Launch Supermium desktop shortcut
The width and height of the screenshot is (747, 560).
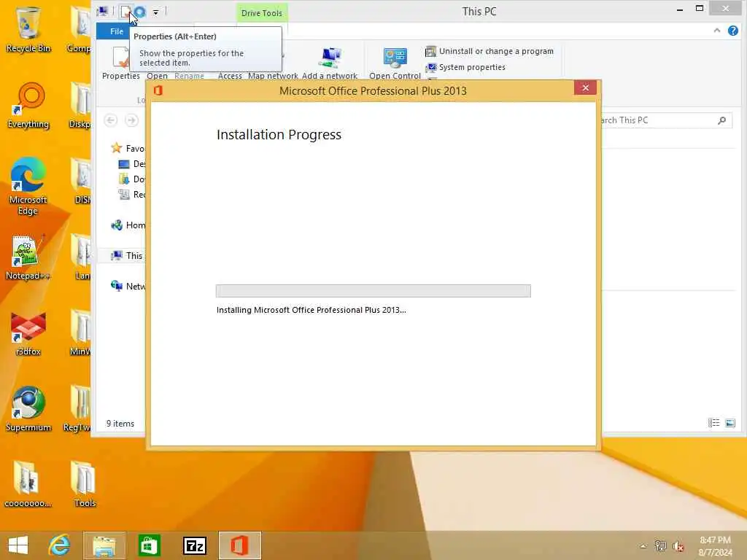click(x=28, y=408)
